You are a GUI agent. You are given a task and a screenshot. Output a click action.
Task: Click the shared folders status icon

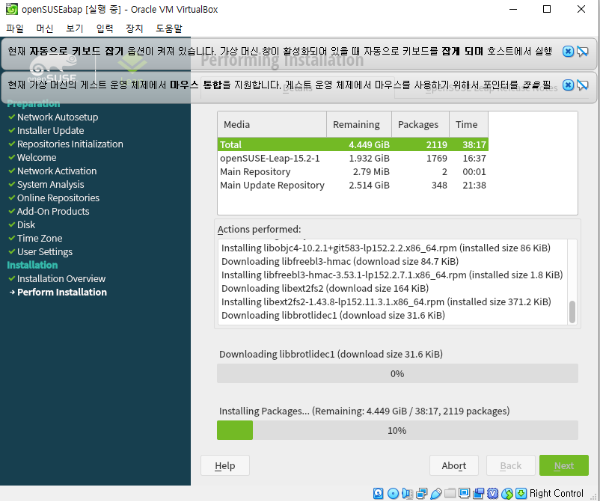pyautogui.click(x=450, y=493)
